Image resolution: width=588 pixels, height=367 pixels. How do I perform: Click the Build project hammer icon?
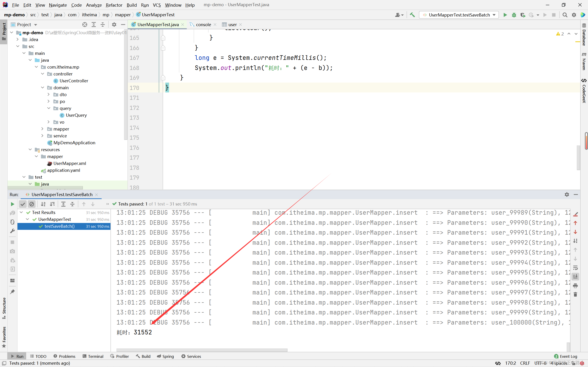pyautogui.click(x=412, y=15)
